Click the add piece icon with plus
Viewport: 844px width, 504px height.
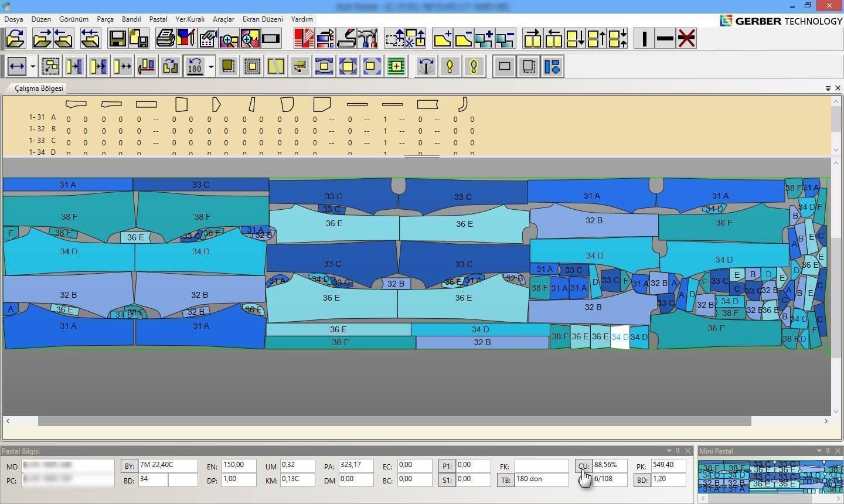tap(443, 39)
